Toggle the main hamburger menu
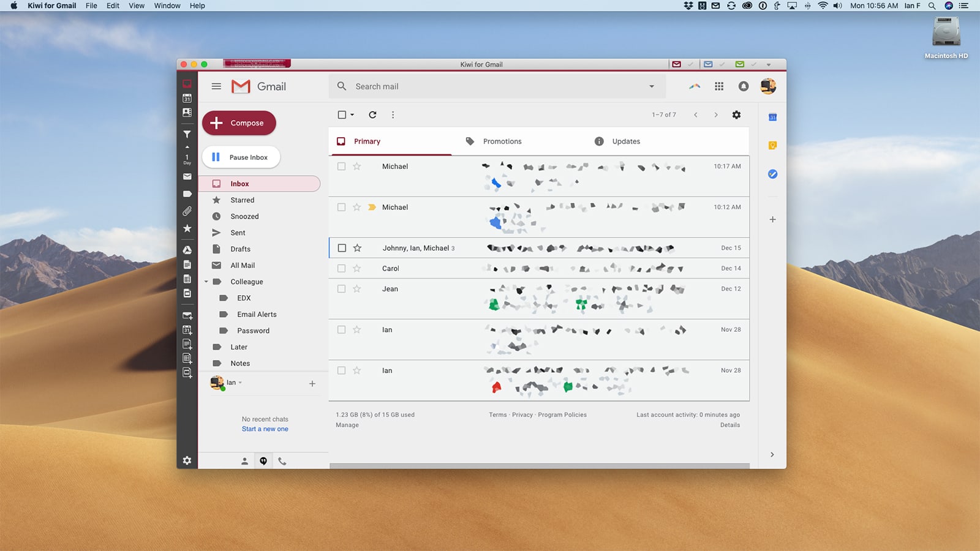This screenshot has height=551, width=980. coord(216,86)
